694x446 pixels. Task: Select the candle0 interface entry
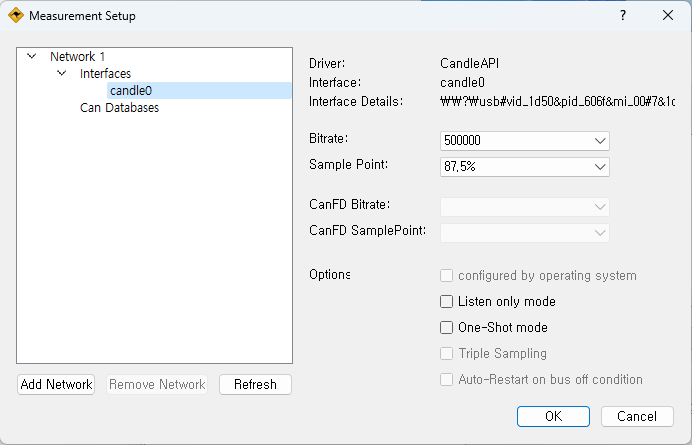click(199, 90)
